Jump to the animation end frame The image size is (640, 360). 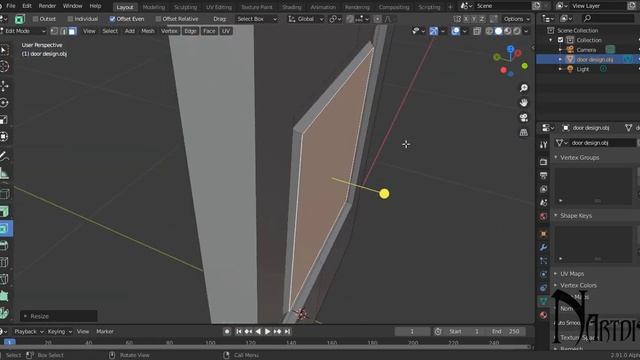287,331
